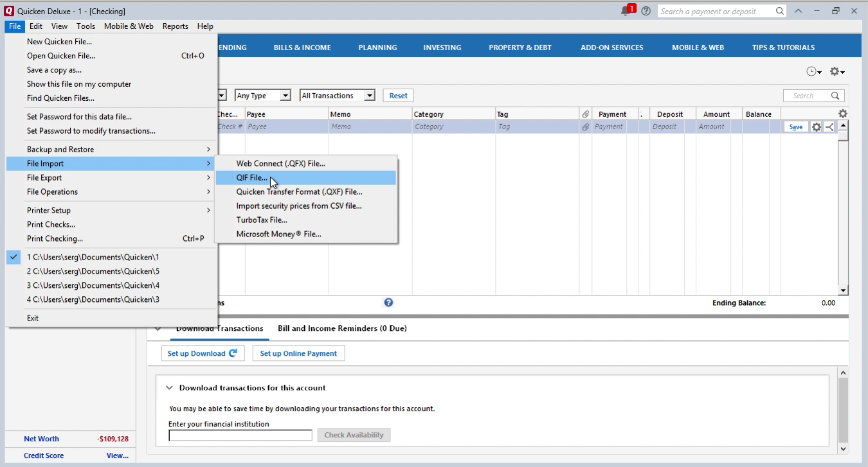Choose Save a copy as...
The width and height of the screenshot is (868, 467).
coord(110,70)
